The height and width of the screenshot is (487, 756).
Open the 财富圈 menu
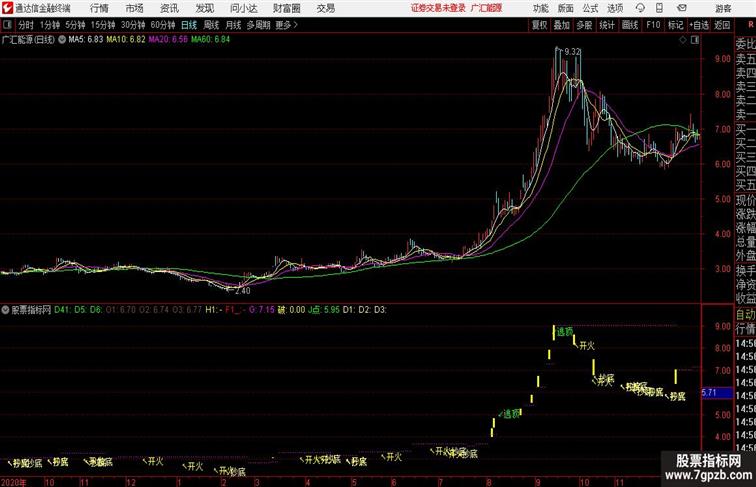coord(287,8)
